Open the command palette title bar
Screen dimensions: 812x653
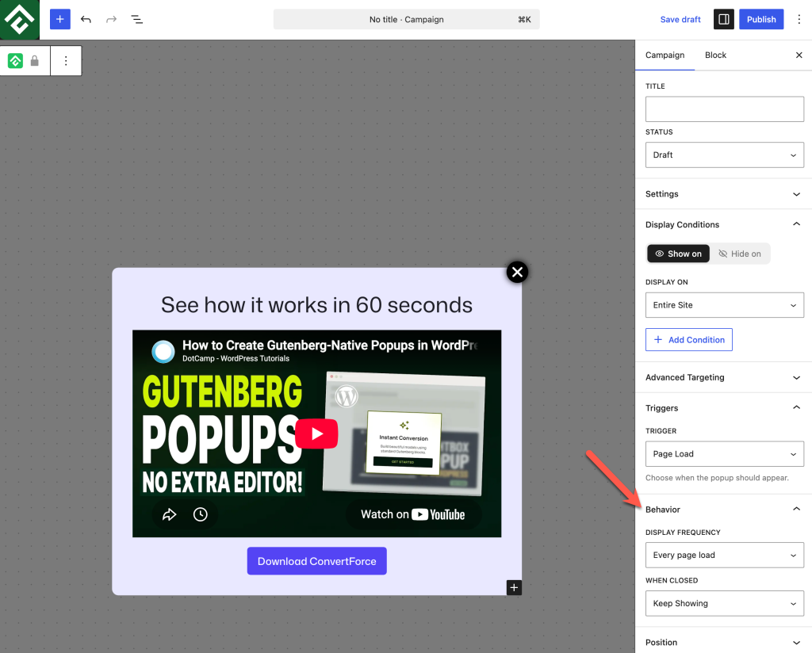tap(407, 20)
